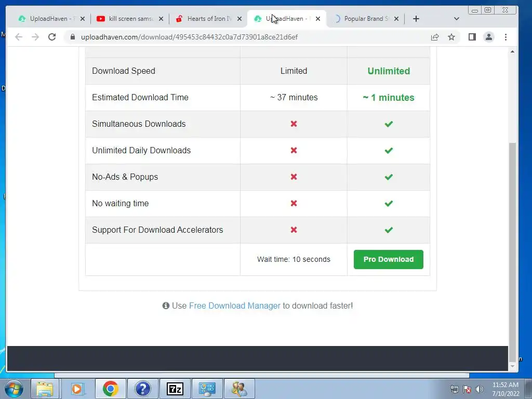Go back to previous page
Screen dimensions: 532x399
pos(19,37)
